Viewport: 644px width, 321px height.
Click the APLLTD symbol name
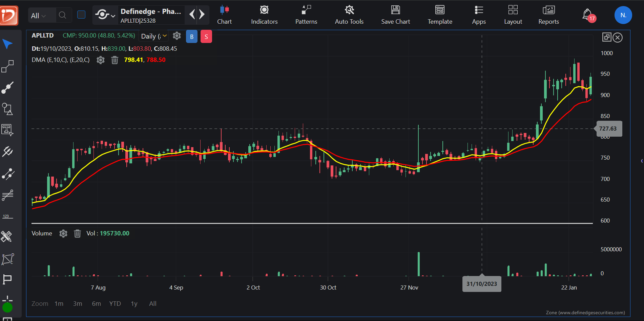tap(43, 36)
